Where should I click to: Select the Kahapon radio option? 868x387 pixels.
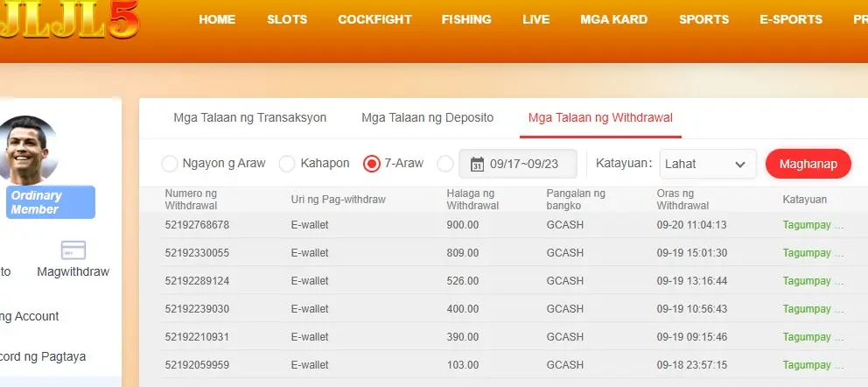pyautogui.click(x=287, y=164)
